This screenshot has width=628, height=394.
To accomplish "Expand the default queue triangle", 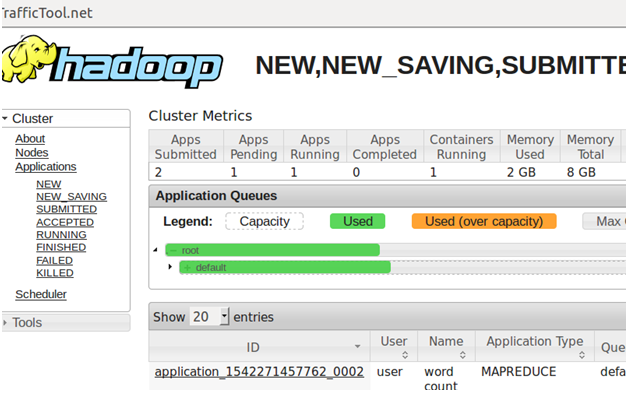I will (170, 267).
